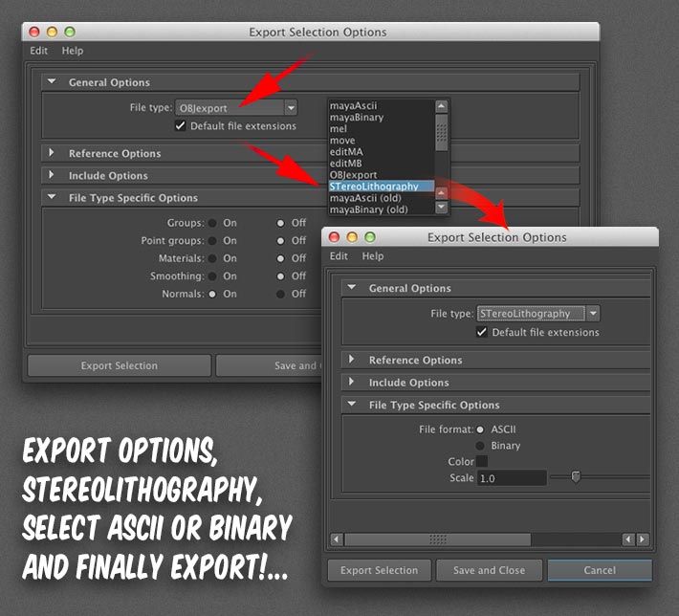Toggle Default file extensions checkbox in front window

(482, 333)
